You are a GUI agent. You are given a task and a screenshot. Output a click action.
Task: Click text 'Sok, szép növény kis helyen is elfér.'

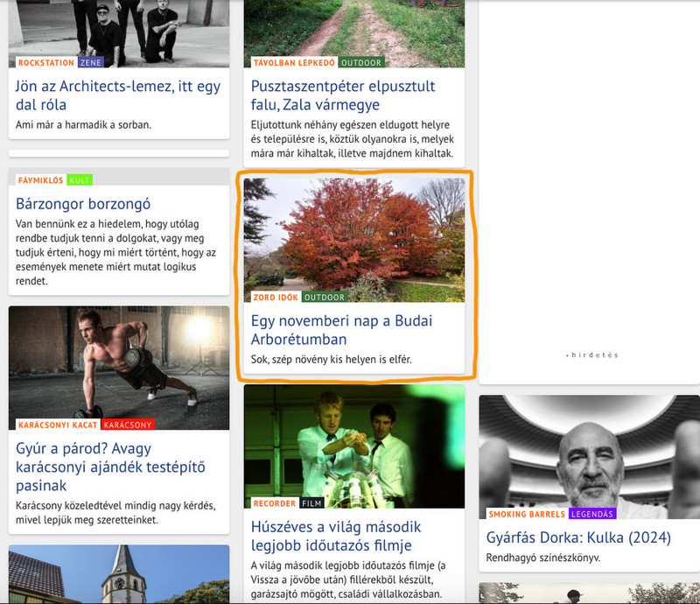coord(332,359)
